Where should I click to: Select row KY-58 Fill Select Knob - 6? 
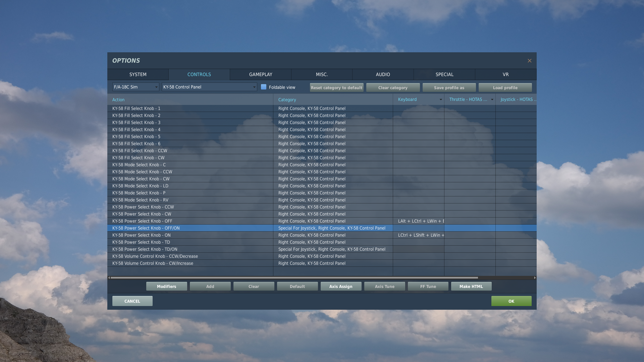tap(322, 143)
